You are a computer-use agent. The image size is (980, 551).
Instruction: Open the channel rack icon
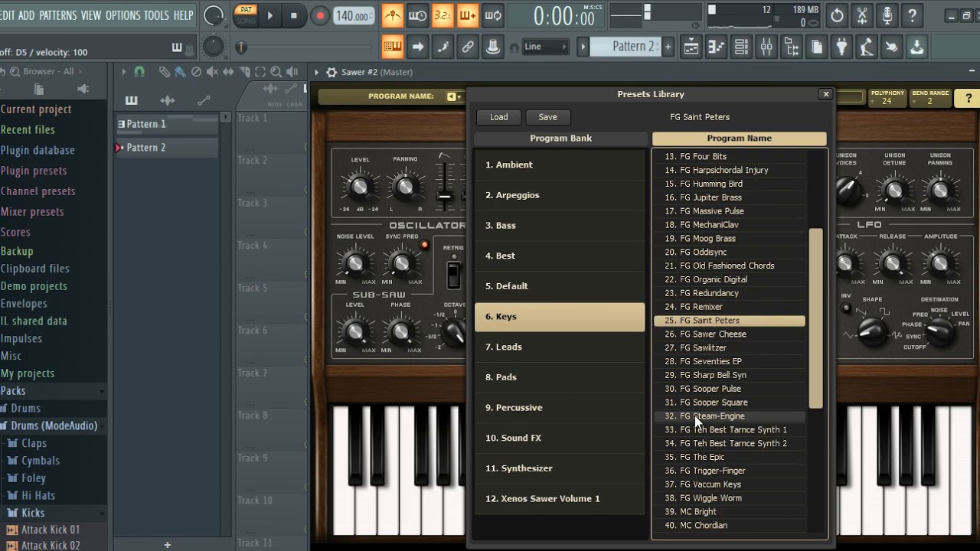[741, 47]
